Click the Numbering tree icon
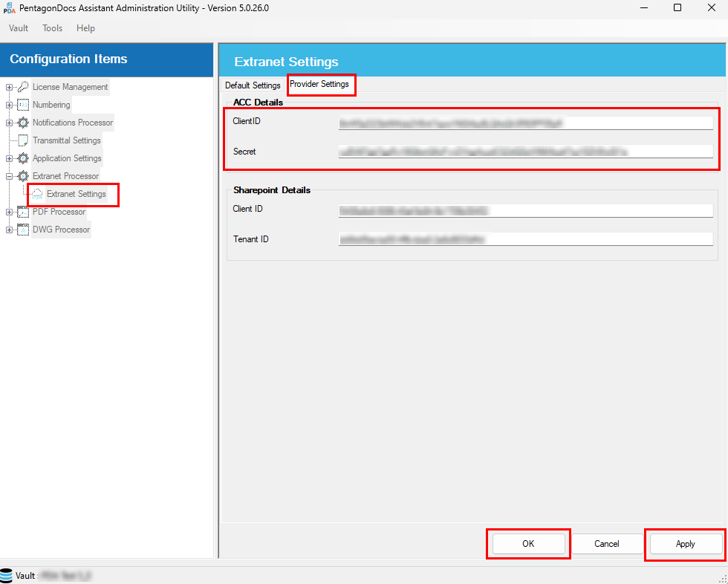Viewport: 728px width, 584px height. point(23,105)
